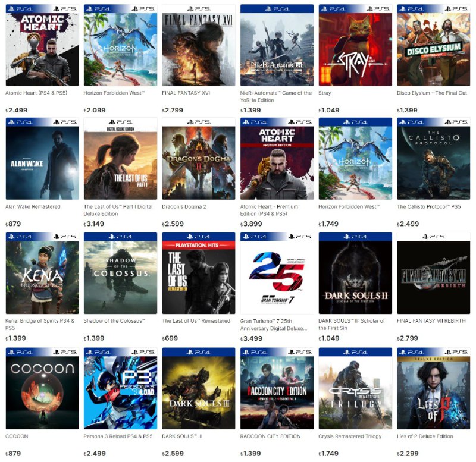This screenshot has height=462, width=476.
Task: Open the Stray game cover
Action: (x=355, y=45)
